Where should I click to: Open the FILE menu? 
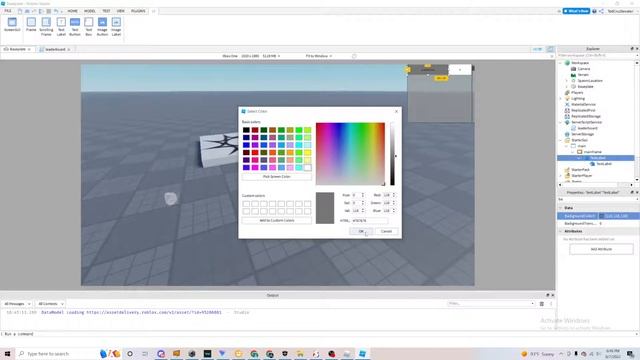(8, 11)
